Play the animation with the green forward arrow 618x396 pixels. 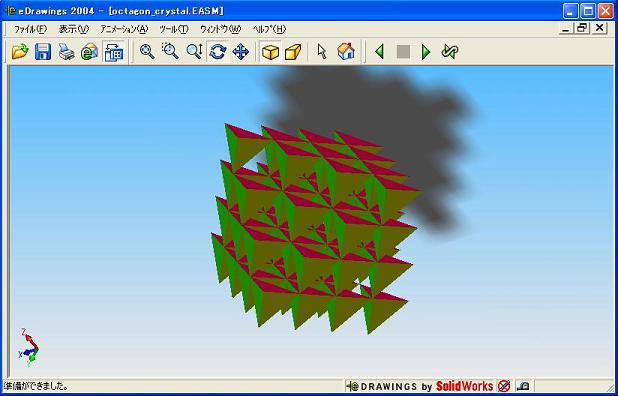point(426,52)
